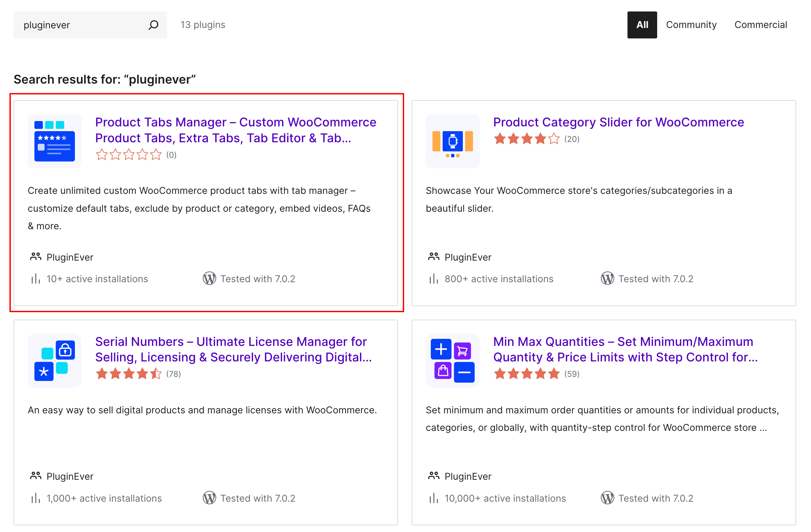The height and width of the screenshot is (532, 811).
Task: Click the Product Tabs Manager description text
Action: [199, 208]
